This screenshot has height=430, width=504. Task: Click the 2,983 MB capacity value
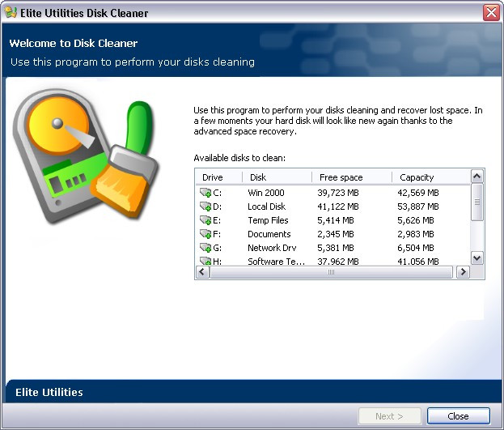(416, 234)
